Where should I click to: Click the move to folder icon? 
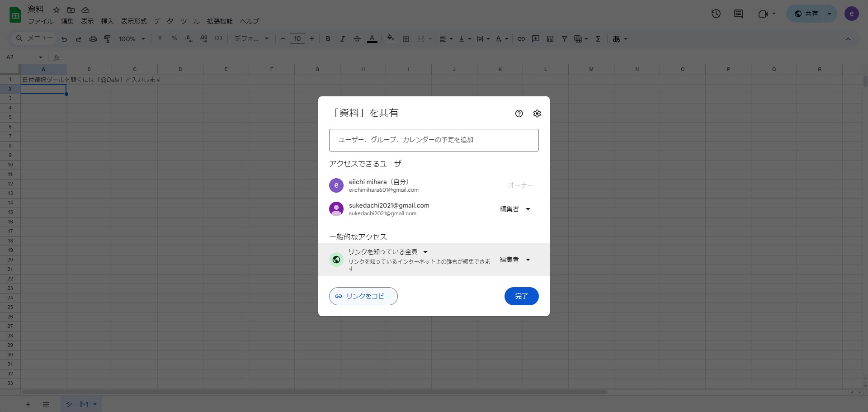click(x=71, y=9)
